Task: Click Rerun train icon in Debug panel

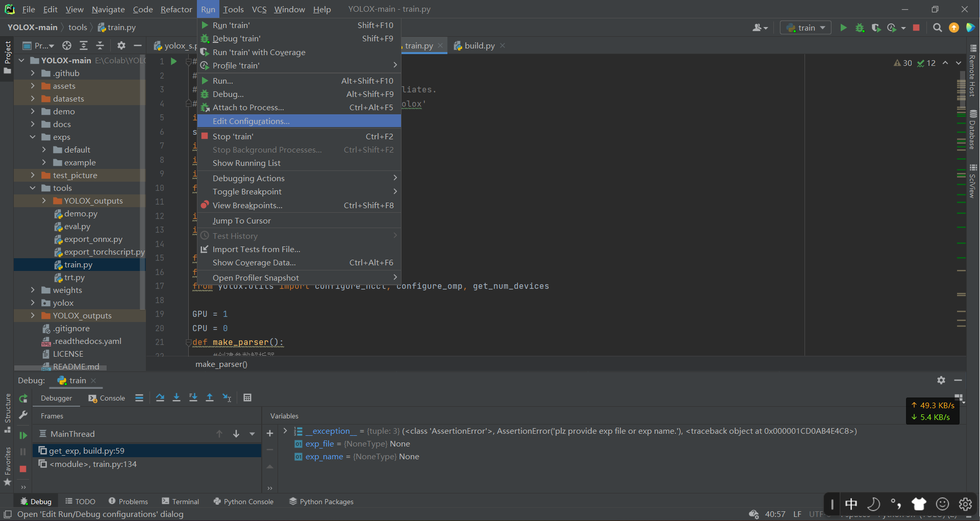Action: (23, 398)
